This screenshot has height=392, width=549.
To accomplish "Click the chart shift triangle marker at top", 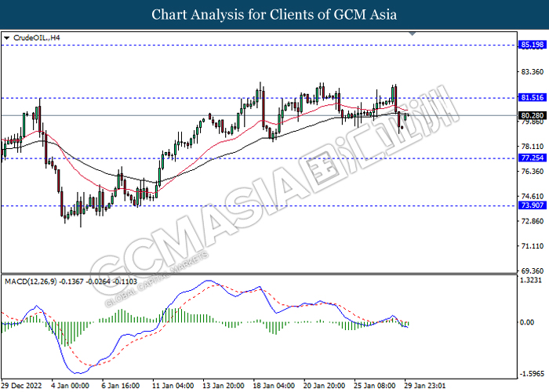I will pos(413,34).
